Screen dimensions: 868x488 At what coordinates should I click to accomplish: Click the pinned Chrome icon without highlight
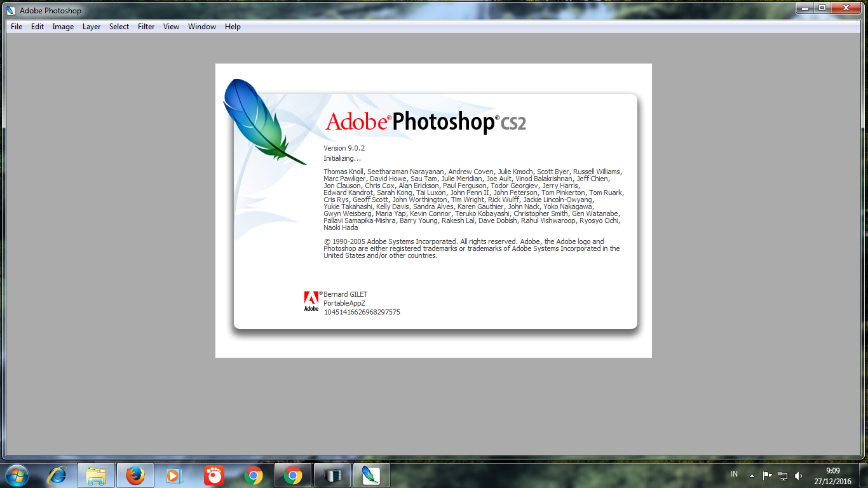(254, 475)
